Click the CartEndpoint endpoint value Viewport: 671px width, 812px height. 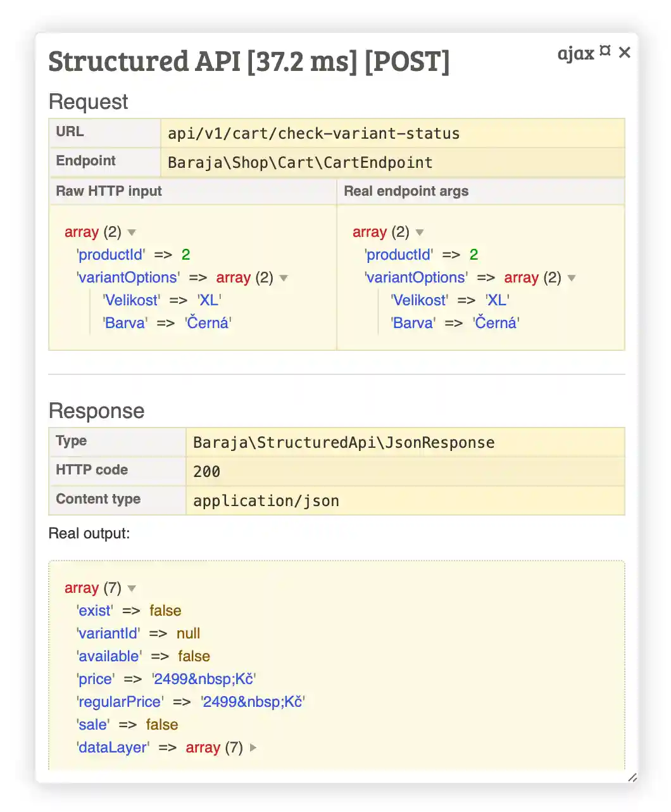coord(299,163)
